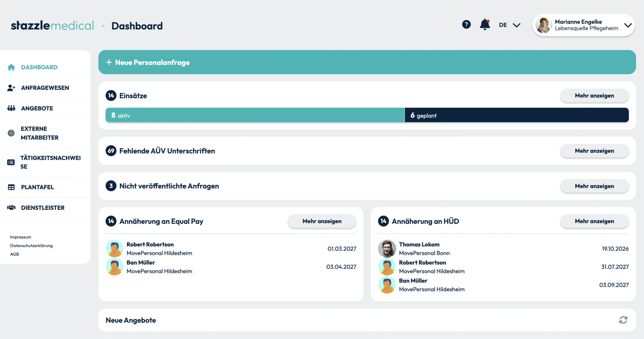Viewport: 644px width, 339px height.
Task: Click Marianne Engelke's profile avatar
Action: point(543,25)
